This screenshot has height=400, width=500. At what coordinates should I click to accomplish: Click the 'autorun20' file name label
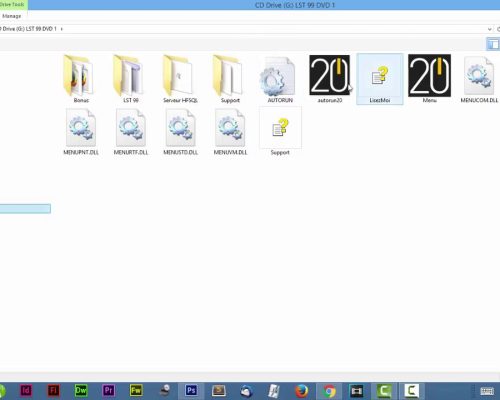coord(330,100)
